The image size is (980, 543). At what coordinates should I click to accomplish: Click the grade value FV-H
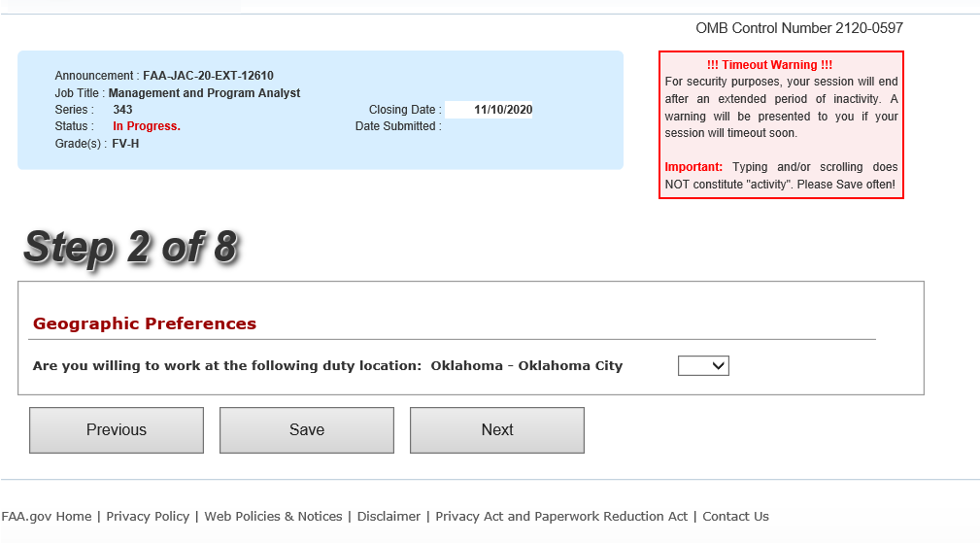[x=125, y=144]
